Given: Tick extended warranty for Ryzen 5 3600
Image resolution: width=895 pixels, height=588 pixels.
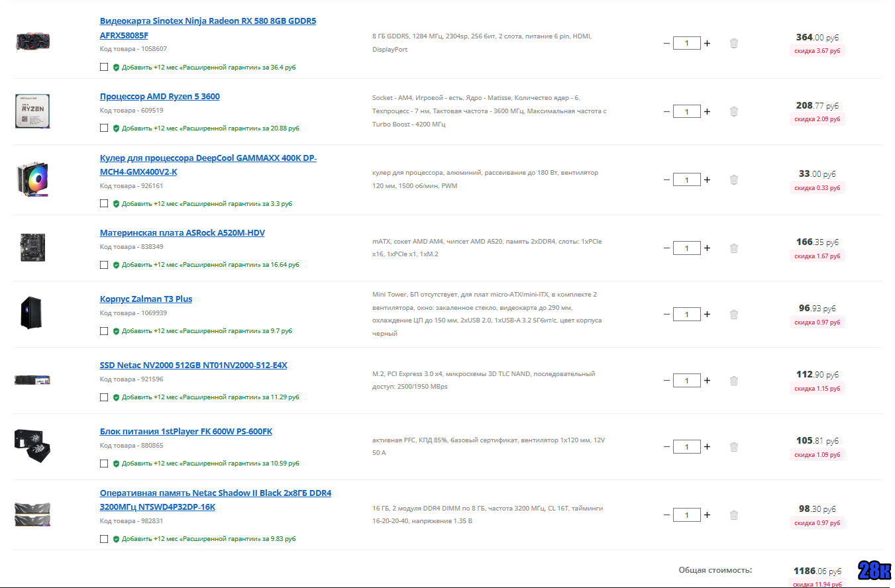Looking at the screenshot, I should pyautogui.click(x=104, y=128).
